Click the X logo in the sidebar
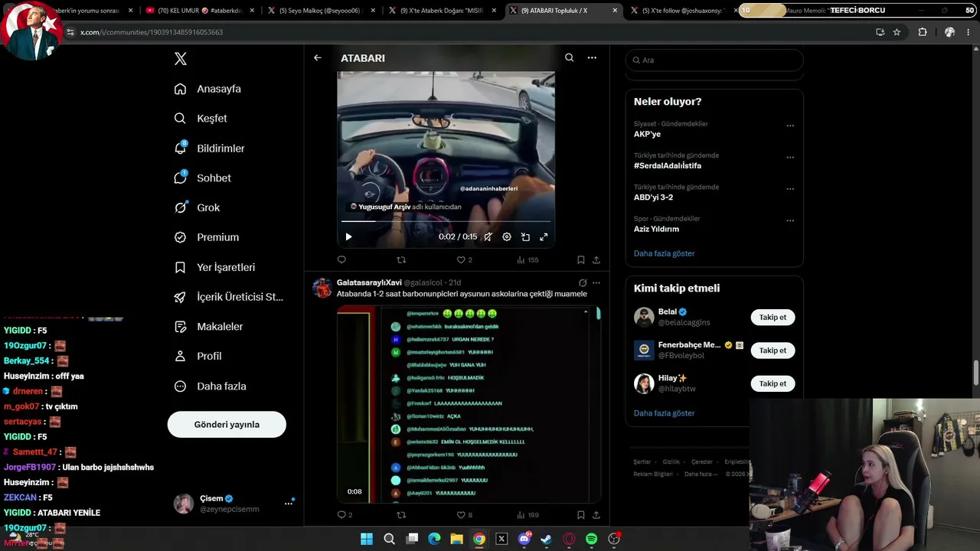Image resolution: width=980 pixels, height=551 pixels. [181, 59]
